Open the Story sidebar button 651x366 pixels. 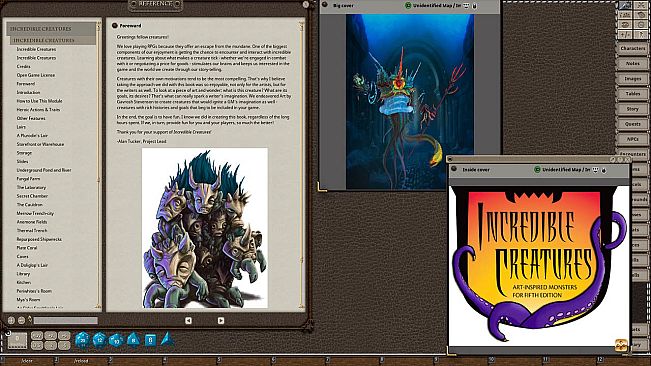coord(633,109)
